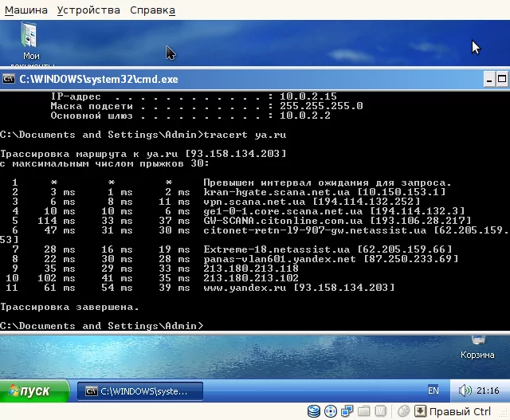Click the virtualization (V chip) status icon
The height and width of the screenshot is (420, 510).
pos(380,411)
